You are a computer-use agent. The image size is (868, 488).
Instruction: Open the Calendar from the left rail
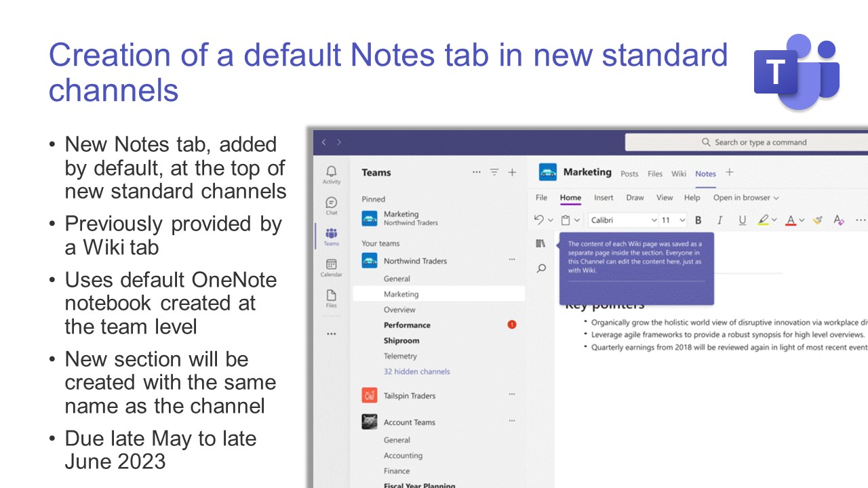tap(331, 266)
